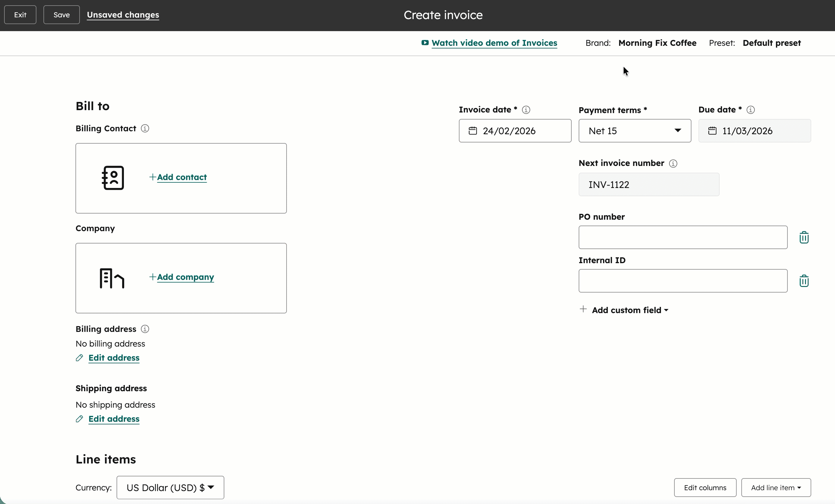Image resolution: width=835 pixels, height=504 pixels.
Task: Click the trash icon next to PO number
Action: pos(804,237)
